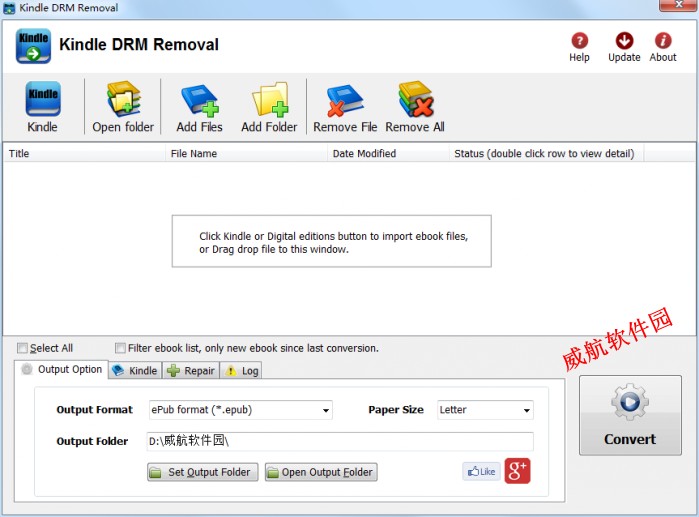This screenshot has width=699, height=517.
Task: Go to the Repair tab
Action: pyautogui.click(x=191, y=370)
